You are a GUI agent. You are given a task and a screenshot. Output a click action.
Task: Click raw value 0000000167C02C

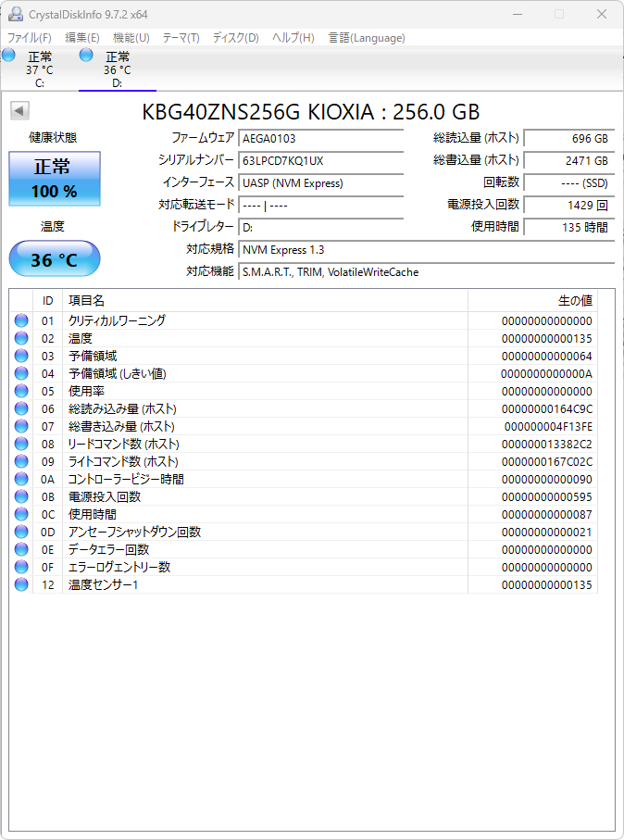547,462
